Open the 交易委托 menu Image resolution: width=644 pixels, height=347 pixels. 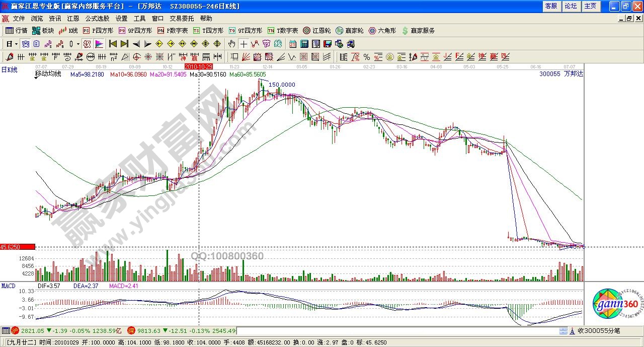(181, 18)
